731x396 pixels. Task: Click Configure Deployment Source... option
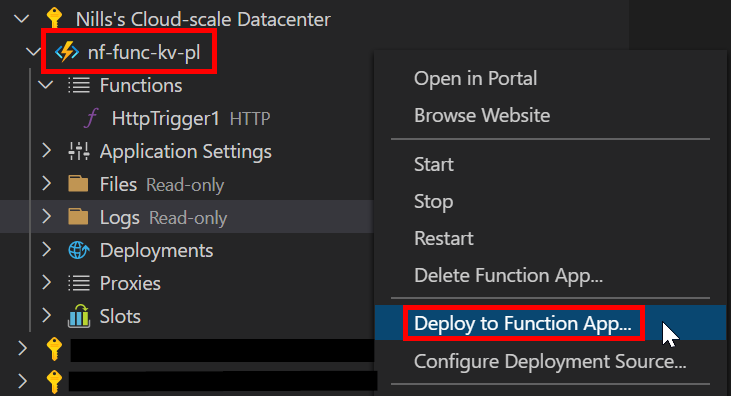[551, 361]
